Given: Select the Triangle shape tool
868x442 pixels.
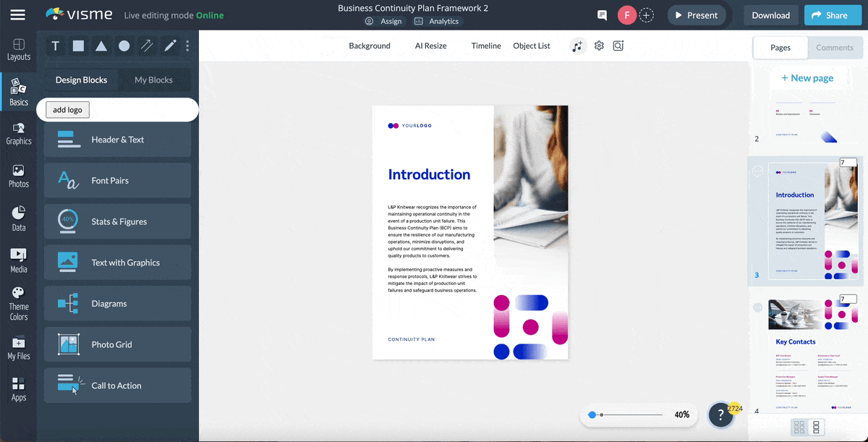Looking at the screenshot, I should coord(101,46).
